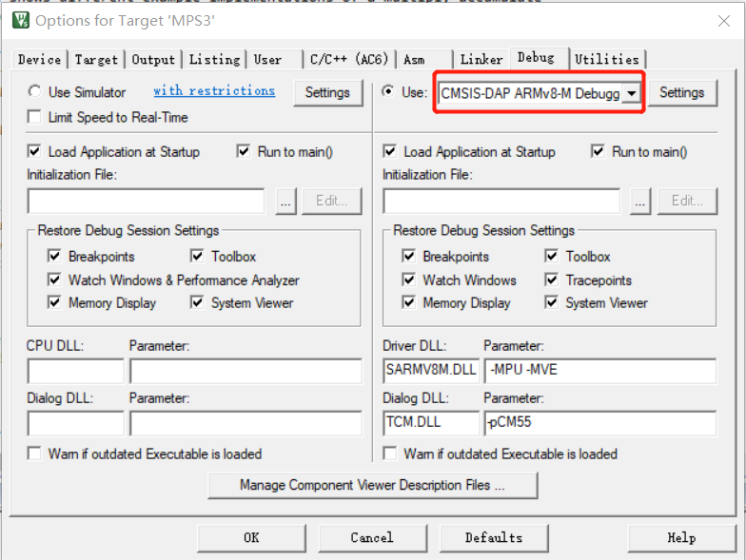Toggle debugger Watch Windows checkbox
The width and height of the screenshot is (746, 560).
click(x=409, y=280)
